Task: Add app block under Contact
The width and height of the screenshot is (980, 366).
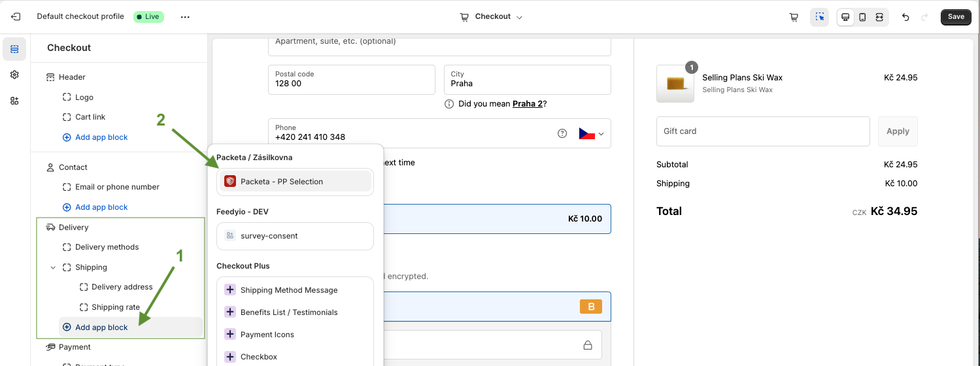Action: pos(101,207)
